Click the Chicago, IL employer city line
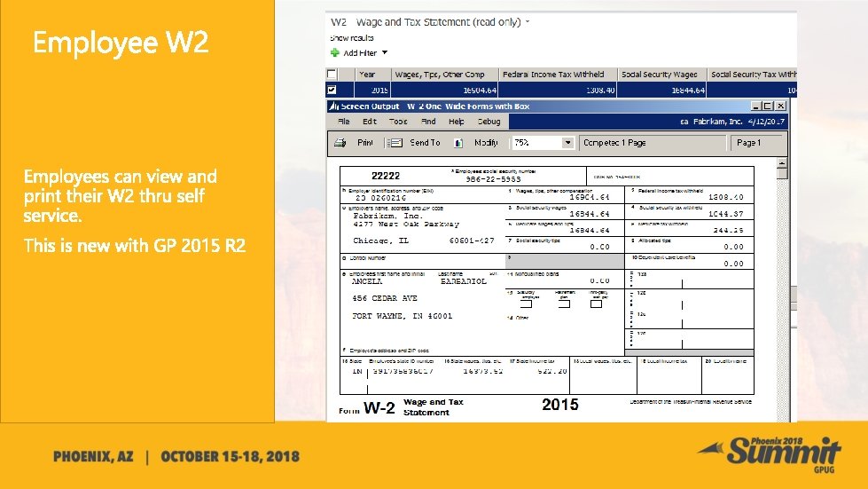 pyautogui.click(x=381, y=241)
